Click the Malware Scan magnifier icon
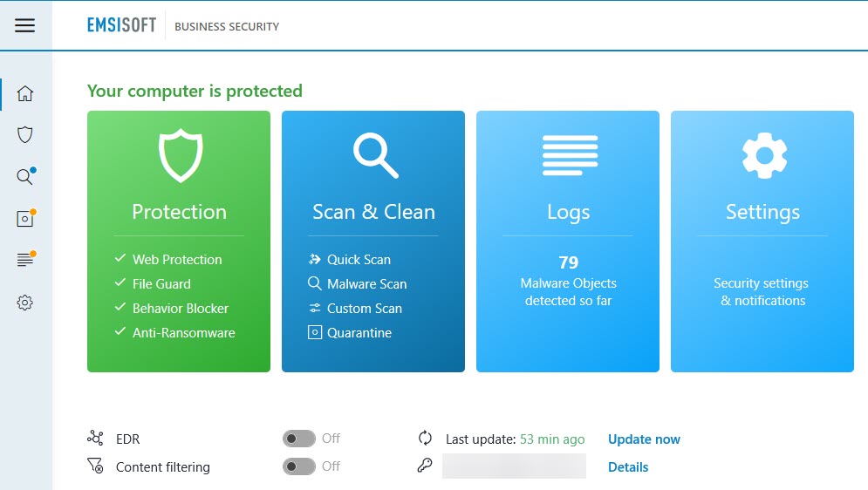The width and height of the screenshot is (868, 490). [x=314, y=283]
